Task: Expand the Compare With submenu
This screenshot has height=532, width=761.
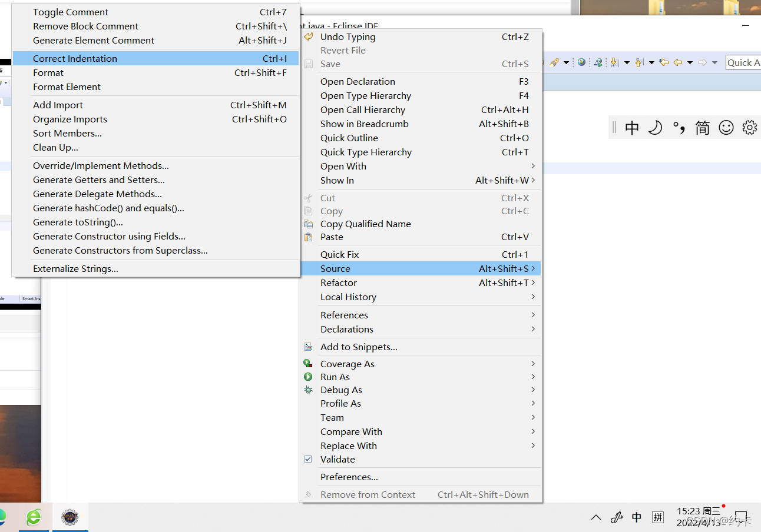Action: [x=420, y=432]
